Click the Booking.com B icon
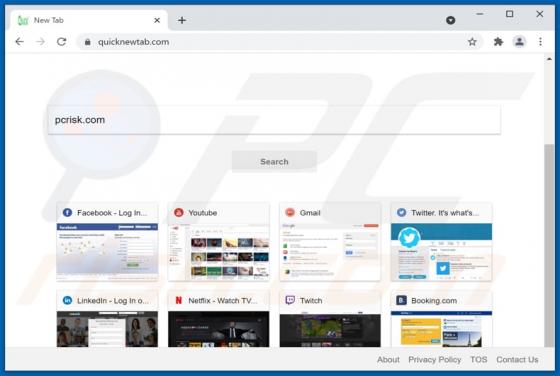Viewport: 560px width, 376px height. pos(401,300)
